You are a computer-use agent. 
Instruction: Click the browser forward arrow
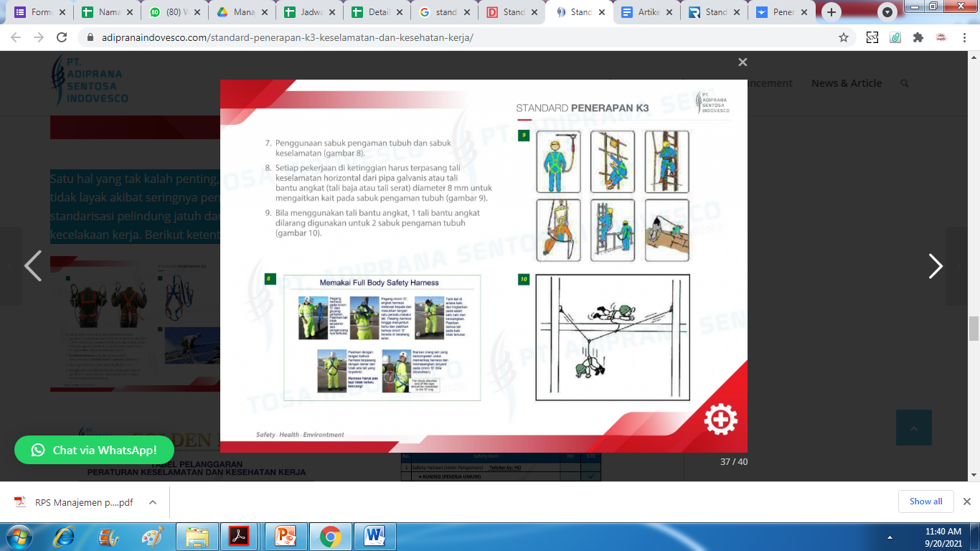[x=39, y=37]
